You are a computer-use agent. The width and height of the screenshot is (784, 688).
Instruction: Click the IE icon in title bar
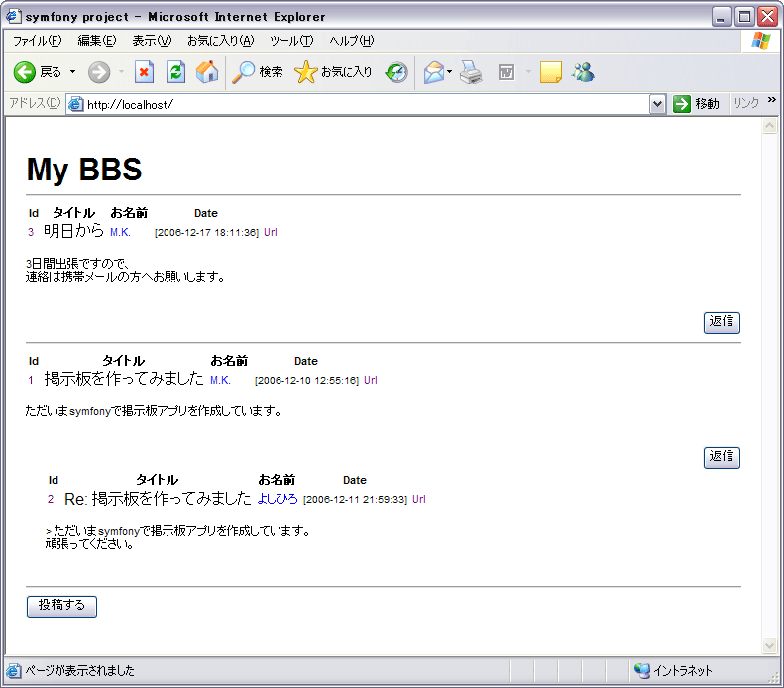coord(14,16)
